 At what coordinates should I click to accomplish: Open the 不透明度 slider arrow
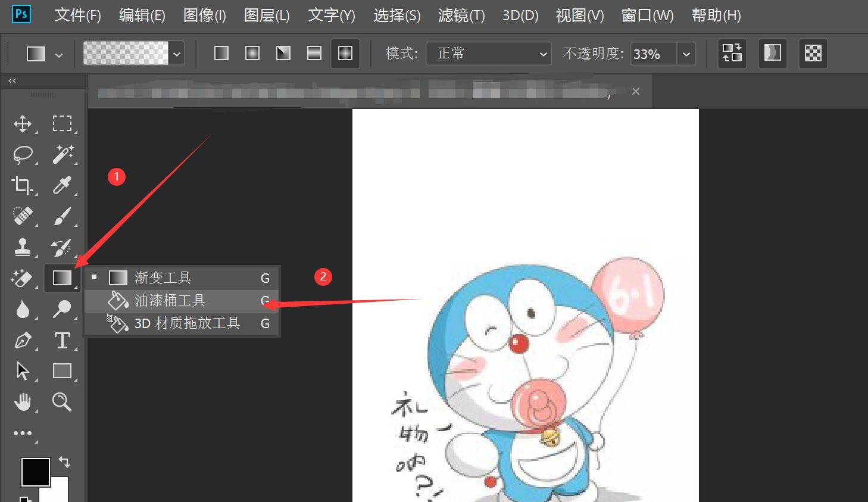(x=686, y=54)
